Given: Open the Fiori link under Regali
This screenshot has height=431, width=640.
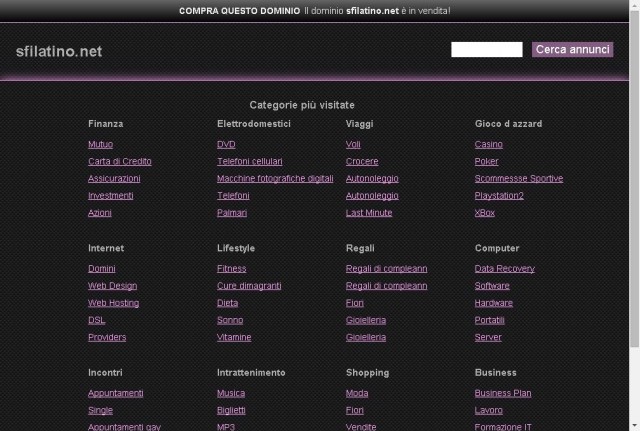Looking at the screenshot, I should (354, 303).
